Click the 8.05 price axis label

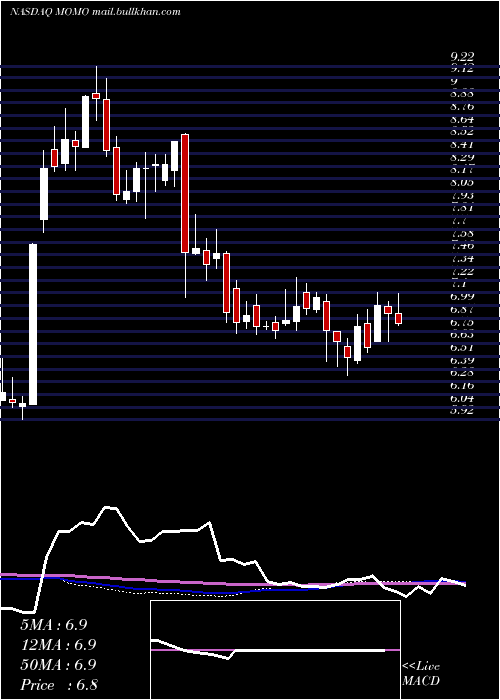point(462,183)
